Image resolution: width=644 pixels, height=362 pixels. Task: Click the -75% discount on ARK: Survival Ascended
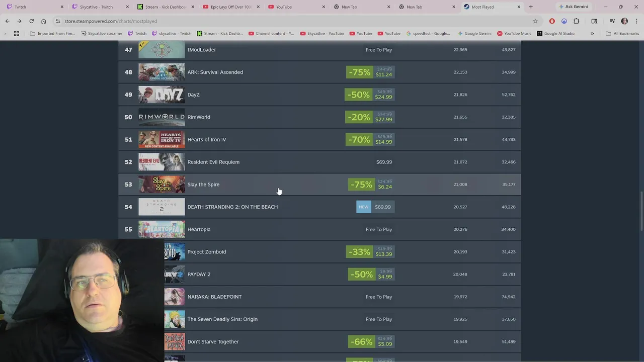pos(359,72)
